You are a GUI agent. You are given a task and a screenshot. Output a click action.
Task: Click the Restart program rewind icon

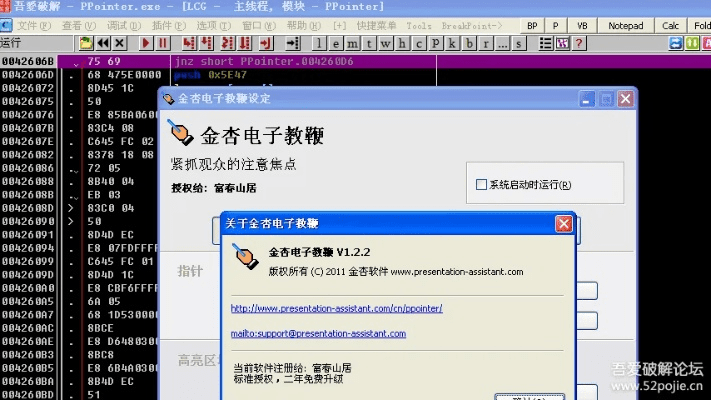pyautogui.click(x=103, y=43)
